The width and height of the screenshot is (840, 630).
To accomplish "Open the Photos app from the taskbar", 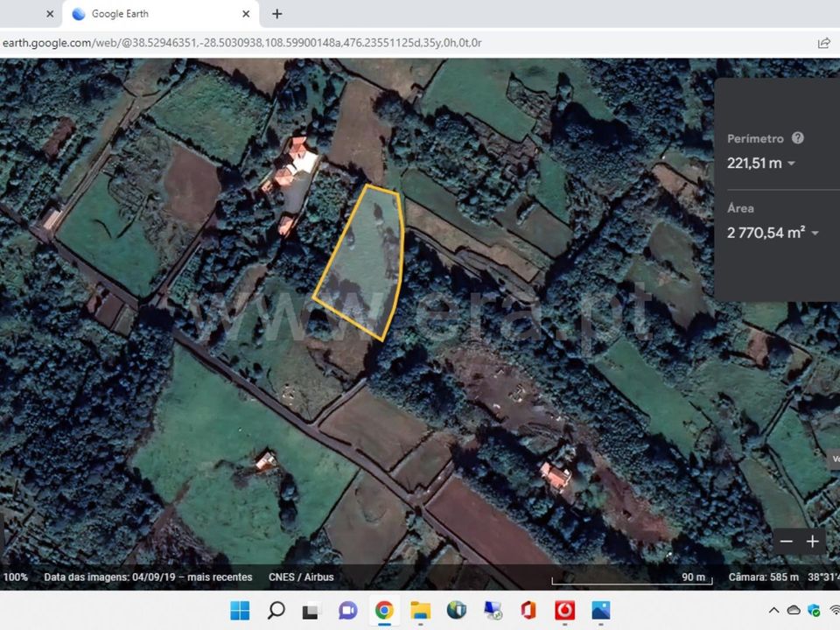I will [x=600, y=610].
